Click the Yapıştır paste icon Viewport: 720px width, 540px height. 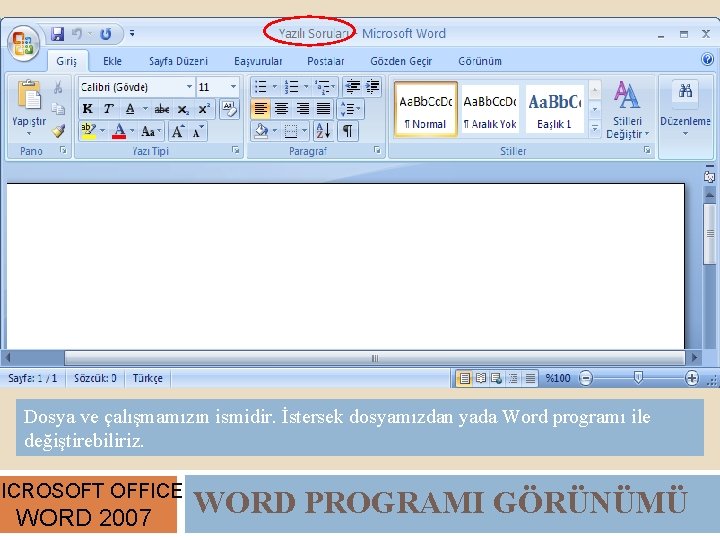[x=28, y=95]
